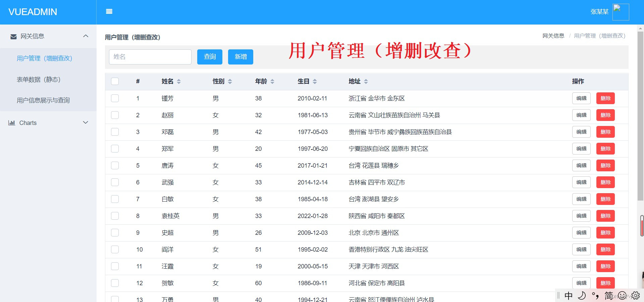The height and width of the screenshot is (302, 644).
Task: Delete the 白敏 row
Action: (605, 199)
